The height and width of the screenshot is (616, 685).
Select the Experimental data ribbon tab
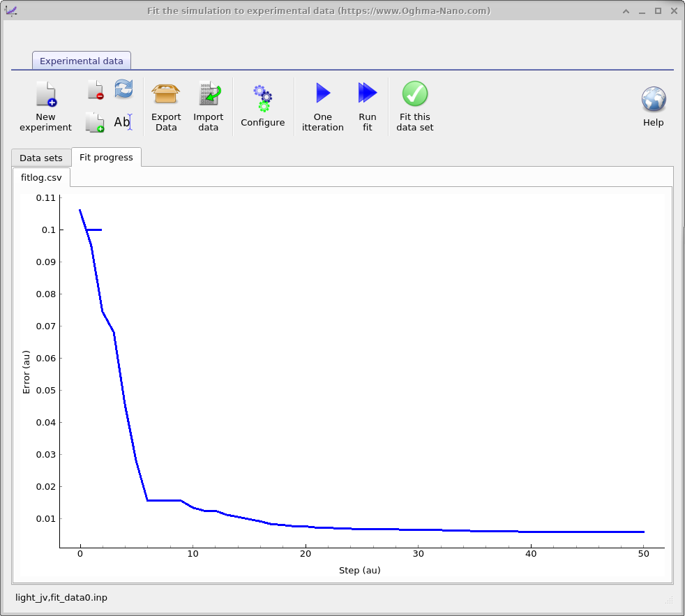pos(82,61)
